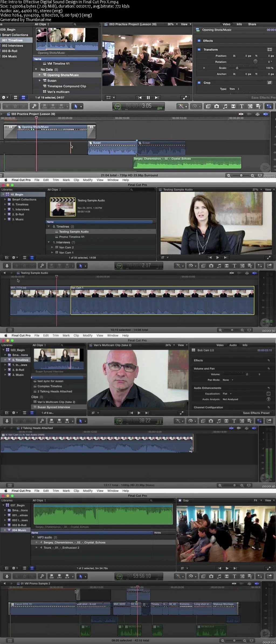Click Connect clip edit button in Talking Heads toolbar
The width and height of the screenshot is (276, 644).
coord(51,421)
